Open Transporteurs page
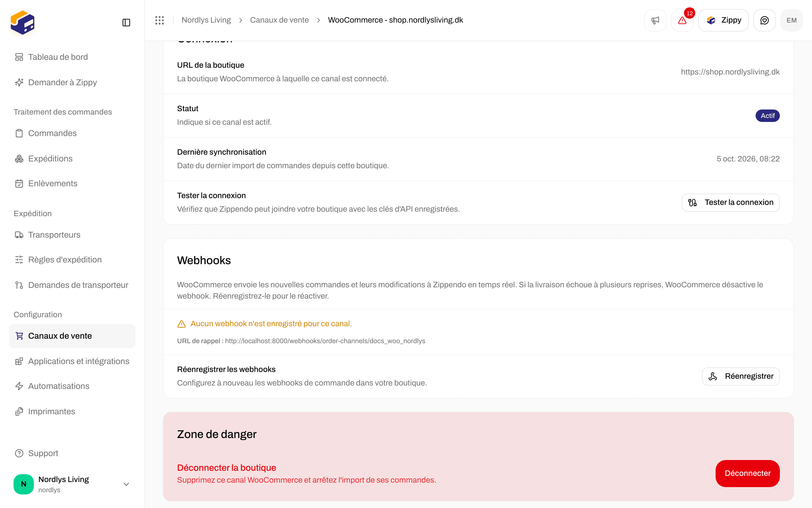 tap(72, 235)
